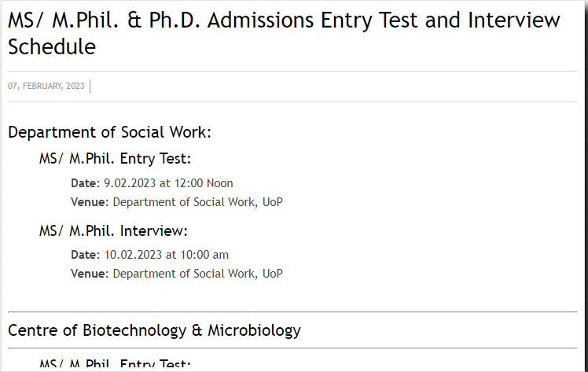This screenshot has height=372, width=588.
Task: Select the first MS/ M.Phil. Entry Test heading
Action: point(115,159)
